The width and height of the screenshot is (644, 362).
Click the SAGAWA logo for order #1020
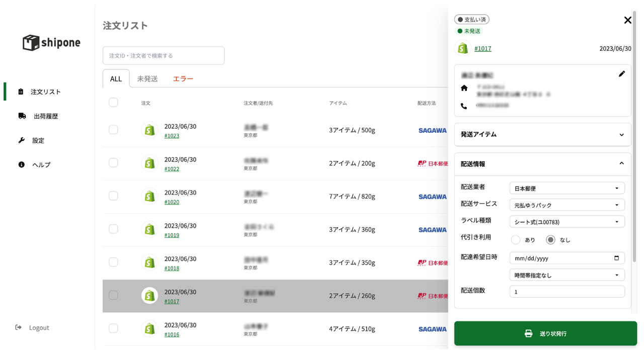tap(432, 197)
